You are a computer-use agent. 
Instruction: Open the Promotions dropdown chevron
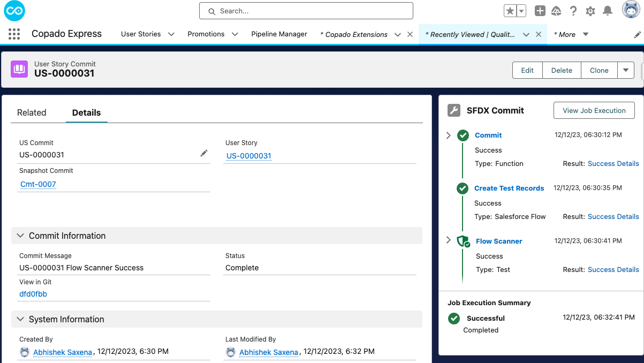(235, 34)
